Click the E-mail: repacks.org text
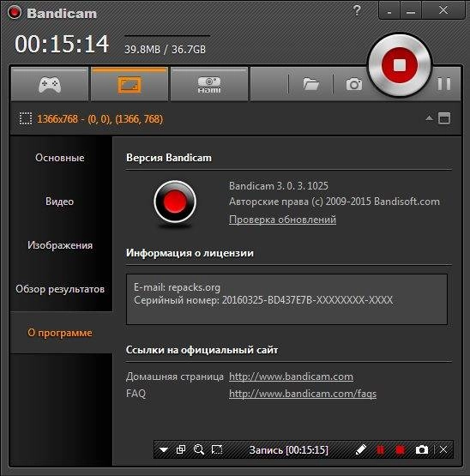470x476 pixels. [x=177, y=287]
